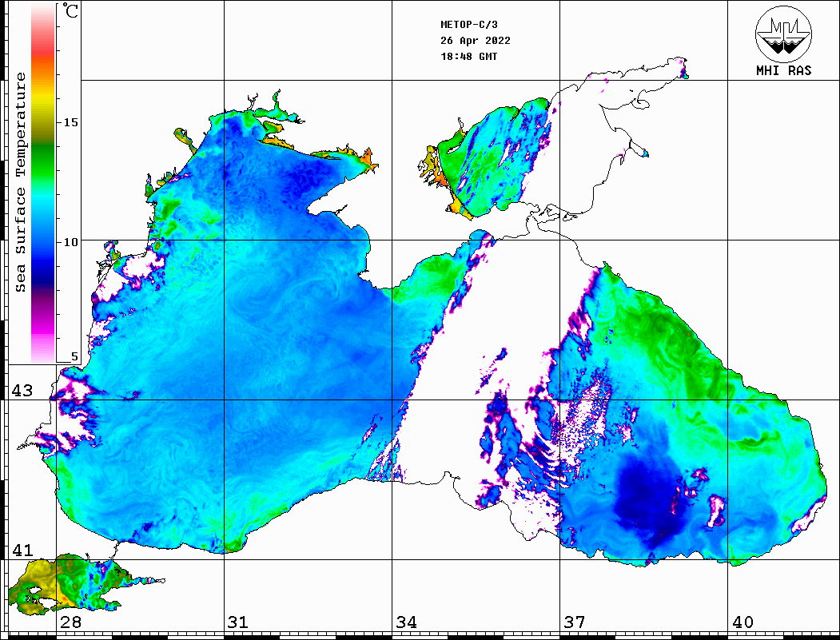
Task: Click the time '18:48 GMT'
Action: (468, 56)
